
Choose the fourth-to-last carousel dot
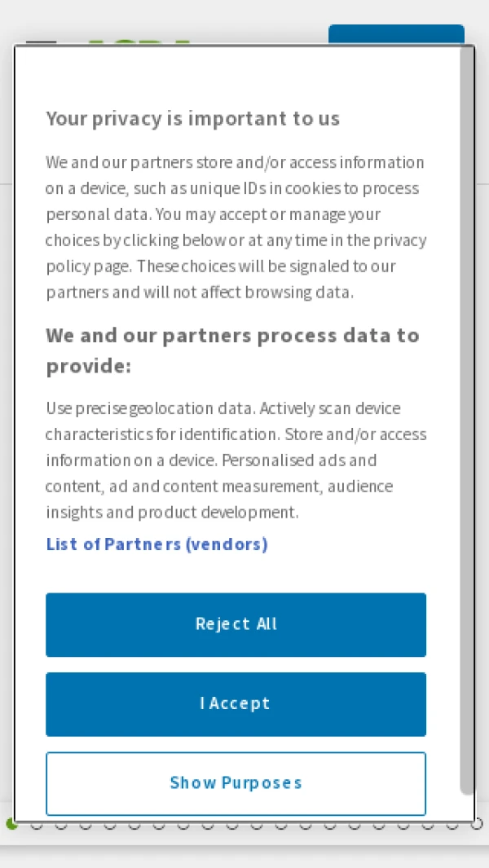[403, 825]
